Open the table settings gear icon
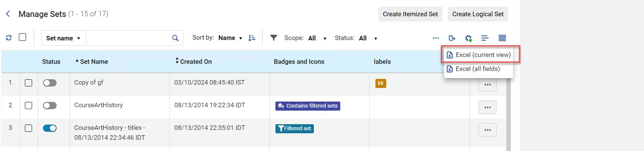644x151 pixels. [x=469, y=38]
